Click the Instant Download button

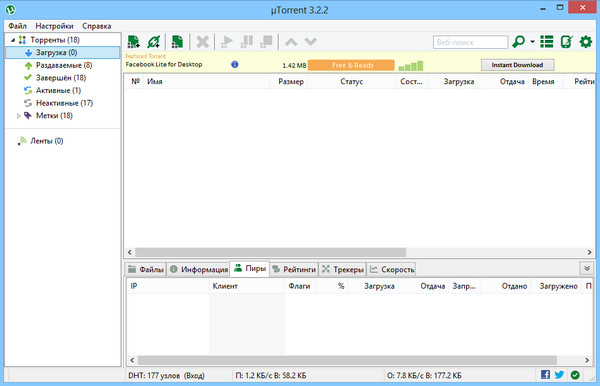coord(517,65)
